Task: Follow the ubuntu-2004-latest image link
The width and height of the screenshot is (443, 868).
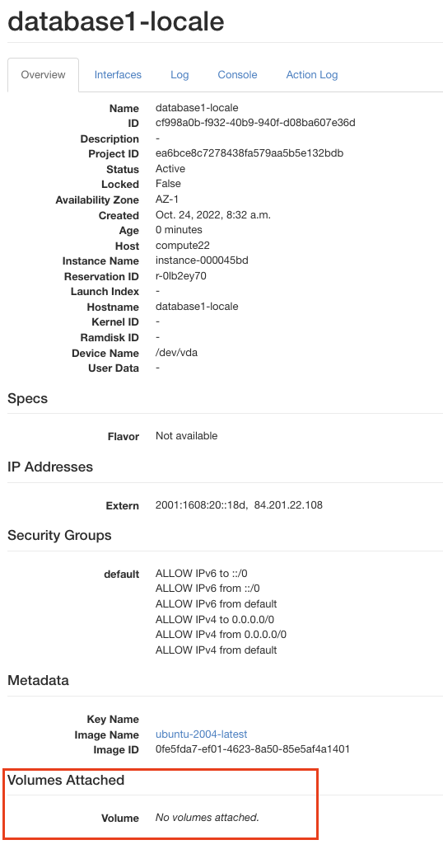Action: 201,734
